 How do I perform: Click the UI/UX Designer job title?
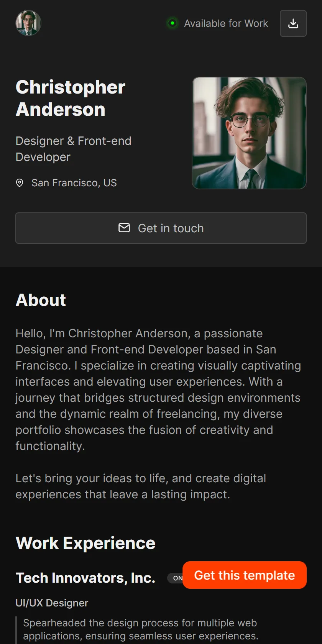(x=52, y=603)
